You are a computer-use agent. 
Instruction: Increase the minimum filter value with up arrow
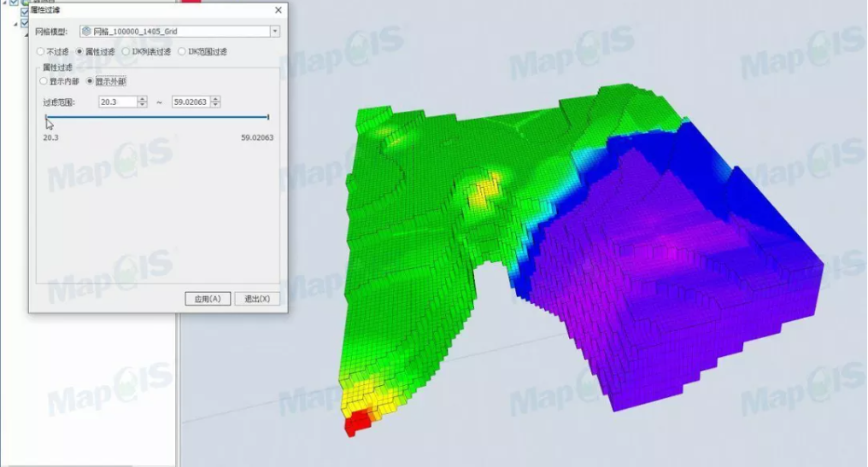(143, 99)
